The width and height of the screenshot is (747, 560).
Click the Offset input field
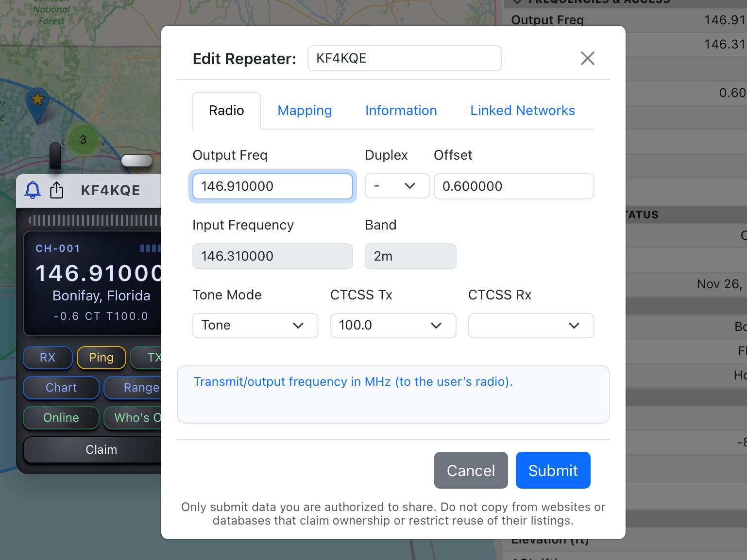(513, 186)
